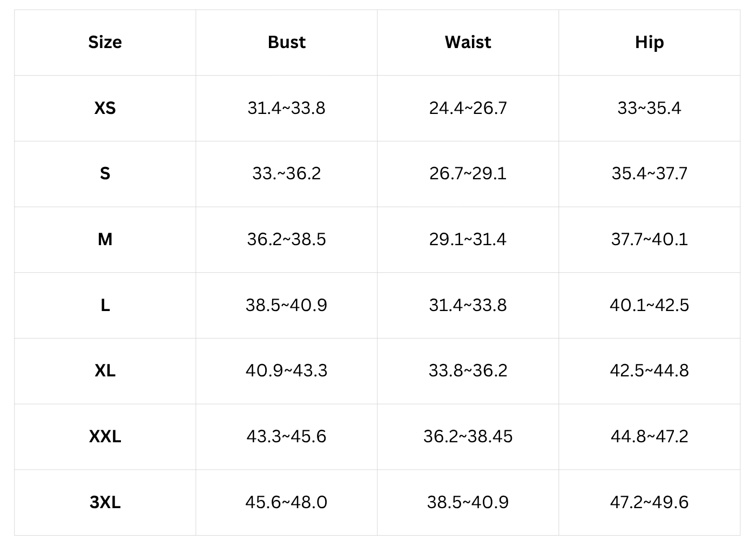Select bust value 45.6~48.0
The image size is (756, 540).
286,502
